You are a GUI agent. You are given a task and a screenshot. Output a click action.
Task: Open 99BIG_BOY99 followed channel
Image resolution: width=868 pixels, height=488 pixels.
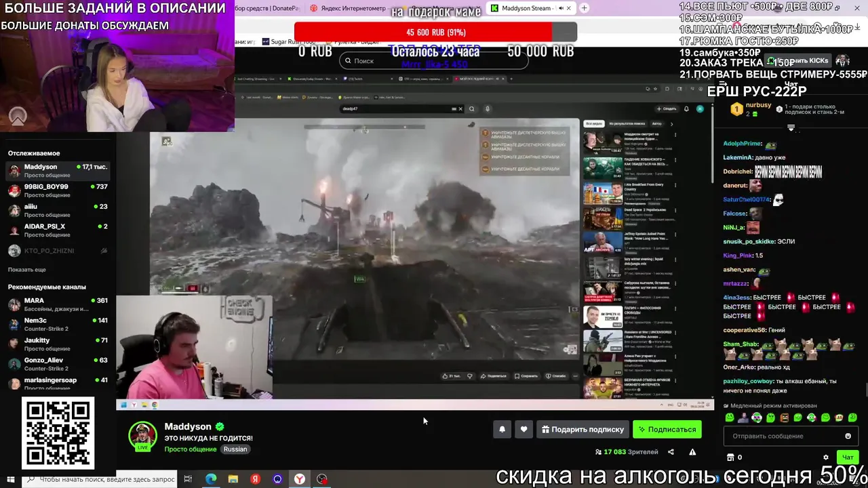pyautogui.click(x=58, y=191)
